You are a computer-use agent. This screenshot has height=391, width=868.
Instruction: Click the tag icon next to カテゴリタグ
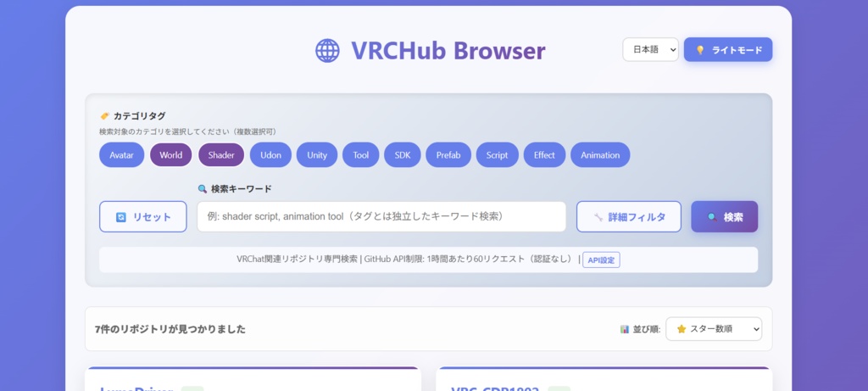click(104, 116)
